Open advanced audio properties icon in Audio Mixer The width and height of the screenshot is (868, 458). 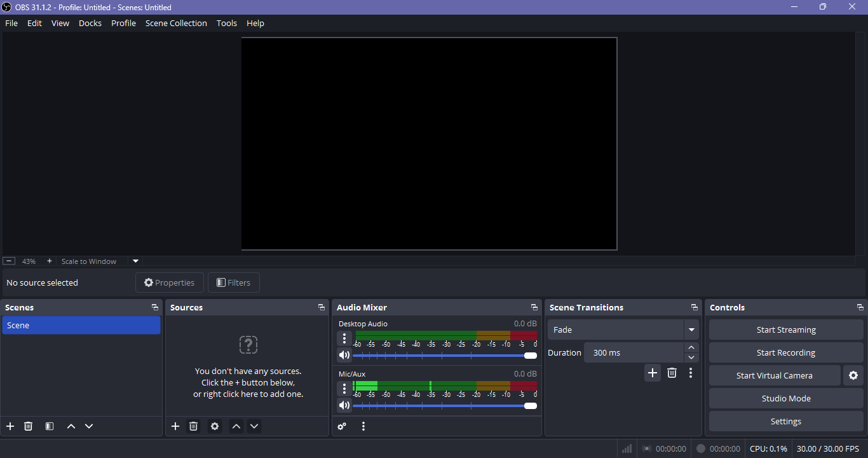click(342, 426)
